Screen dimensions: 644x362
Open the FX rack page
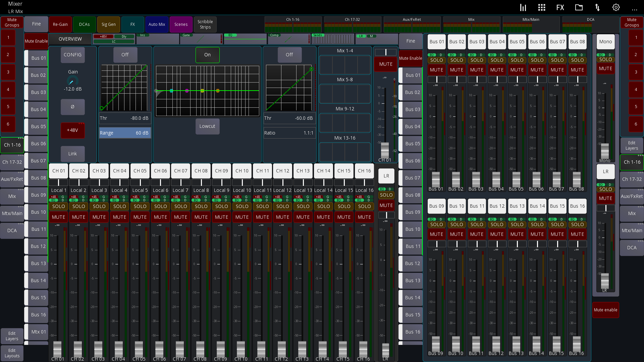[x=560, y=7]
